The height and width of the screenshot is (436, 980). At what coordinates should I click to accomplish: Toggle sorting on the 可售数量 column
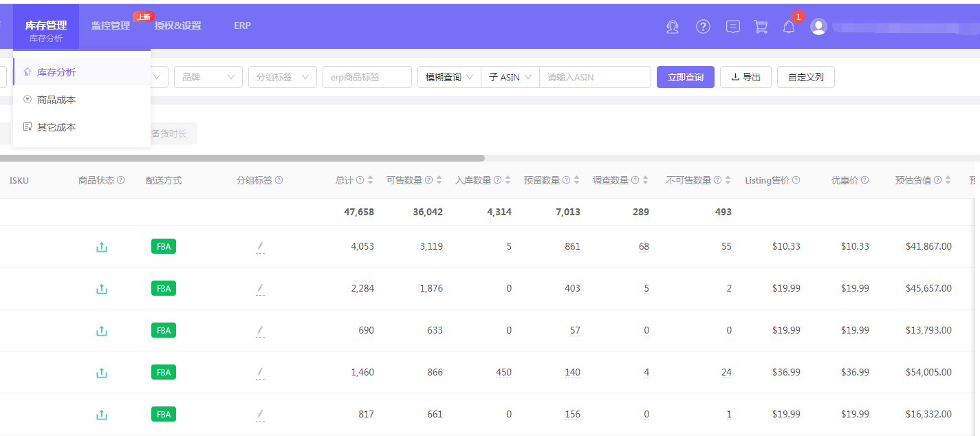[438, 180]
